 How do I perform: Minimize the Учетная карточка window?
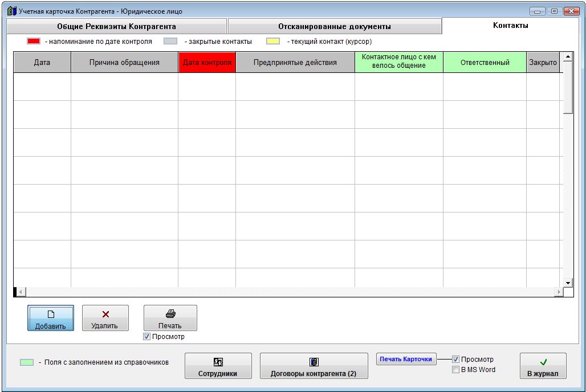[537, 11]
